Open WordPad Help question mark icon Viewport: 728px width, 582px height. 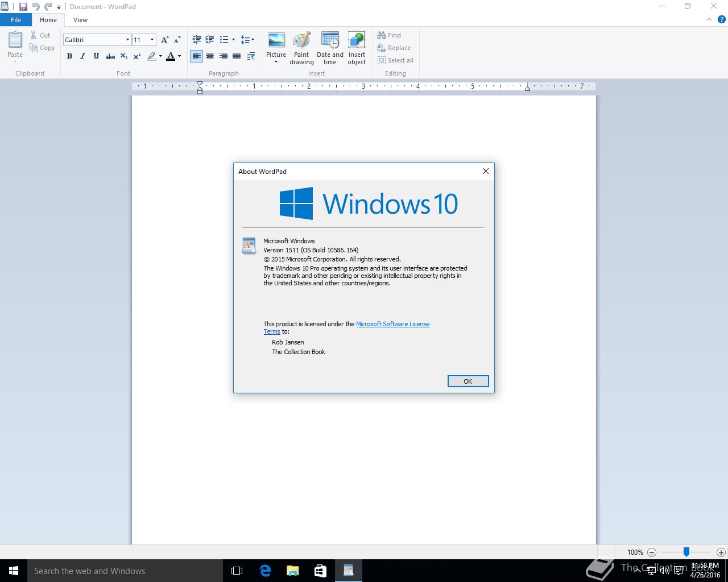pos(722,20)
